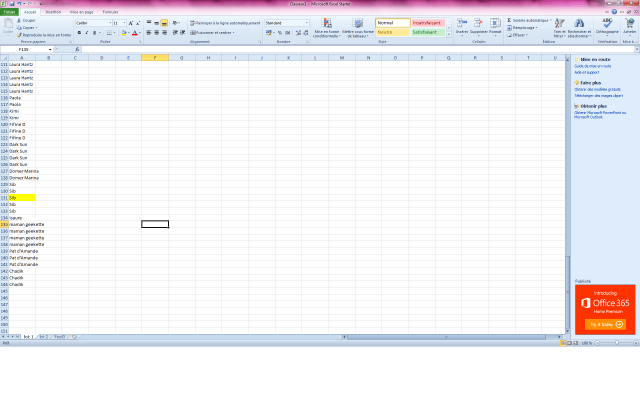This screenshot has width=640, height=408.
Task: Apply the Insatisfaisant cell style
Action: click(428, 23)
